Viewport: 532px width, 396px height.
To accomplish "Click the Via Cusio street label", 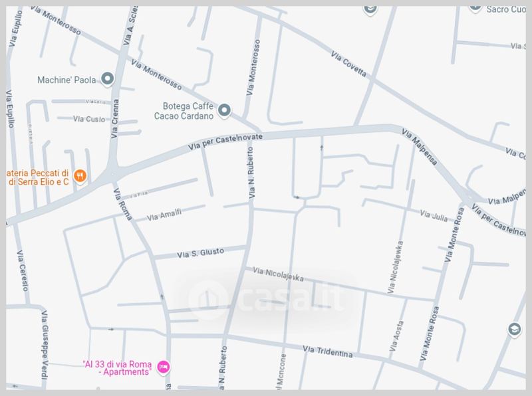I will [89, 119].
